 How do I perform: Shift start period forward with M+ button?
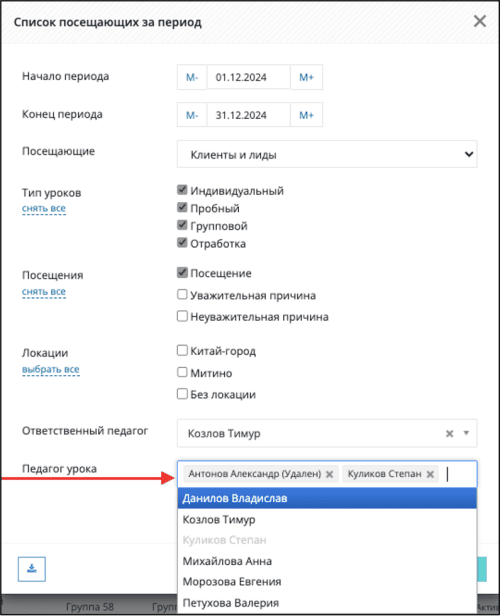pyautogui.click(x=306, y=77)
